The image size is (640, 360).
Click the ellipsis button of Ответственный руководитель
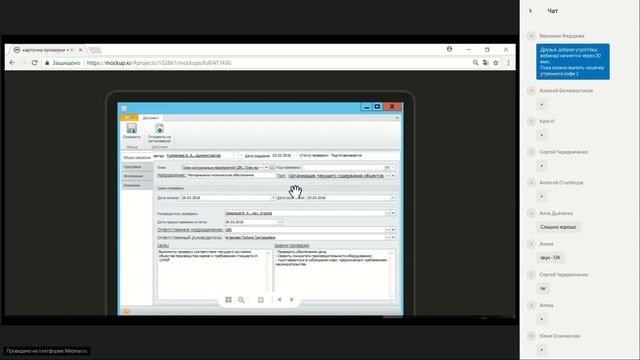pyautogui.click(x=388, y=238)
